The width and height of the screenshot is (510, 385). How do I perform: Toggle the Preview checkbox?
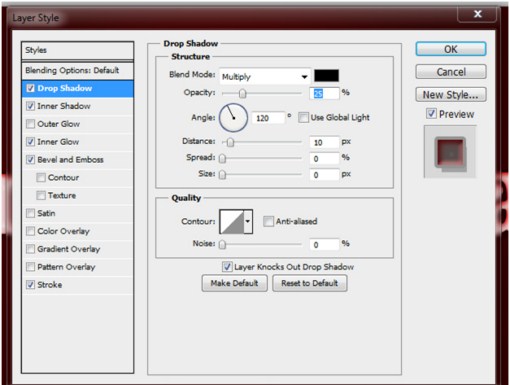pos(431,114)
